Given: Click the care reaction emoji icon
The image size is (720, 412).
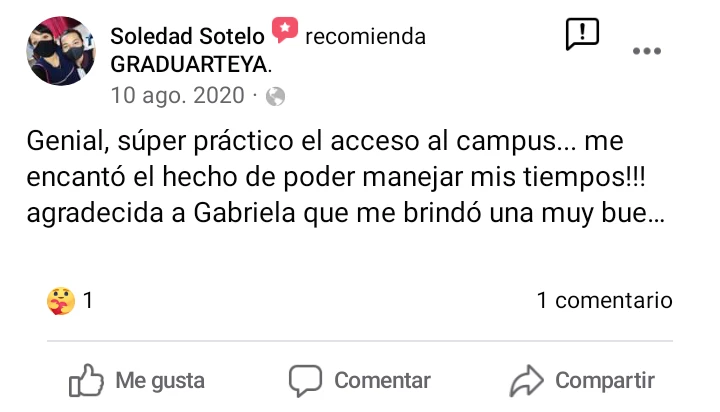Looking at the screenshot, I should point(60,300).
